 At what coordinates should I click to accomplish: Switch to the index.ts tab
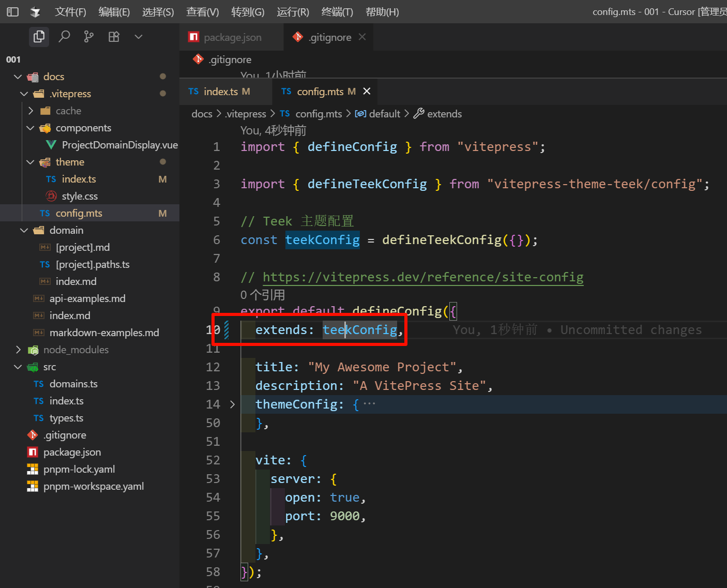pyautogui.click(x=226, y=92)
